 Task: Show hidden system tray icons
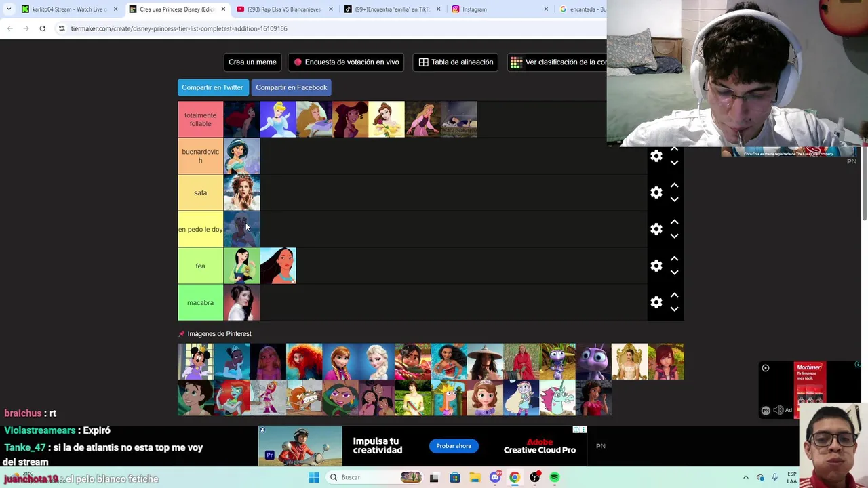pos(745,477)
